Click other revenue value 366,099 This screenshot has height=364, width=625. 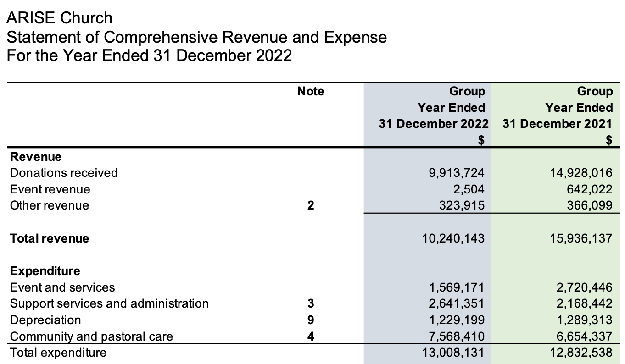[x=590, y=205]
